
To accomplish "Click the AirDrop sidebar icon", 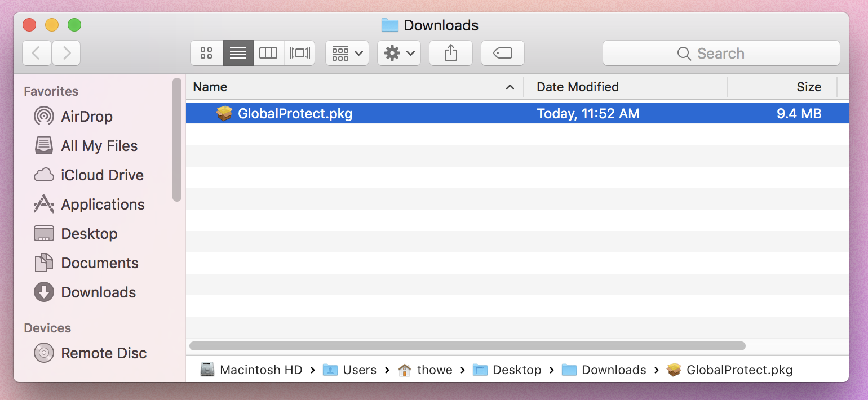I will pyautogui.click(x=44, y=117).
